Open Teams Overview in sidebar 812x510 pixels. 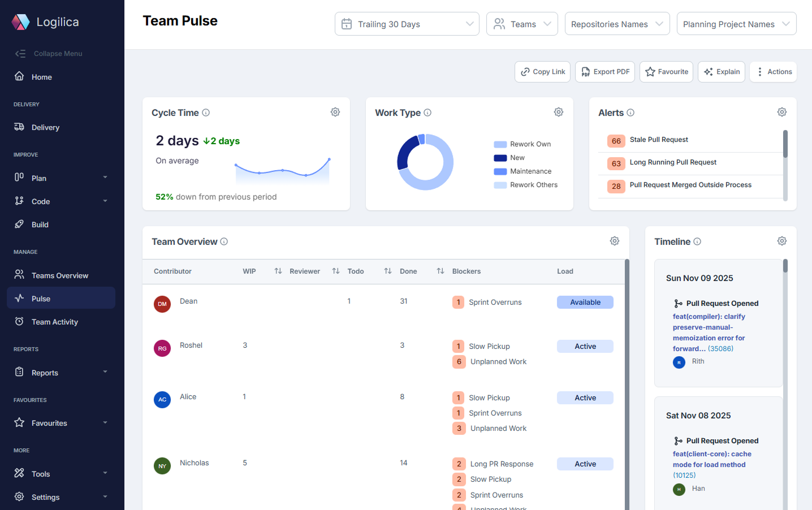pos(61,275)
